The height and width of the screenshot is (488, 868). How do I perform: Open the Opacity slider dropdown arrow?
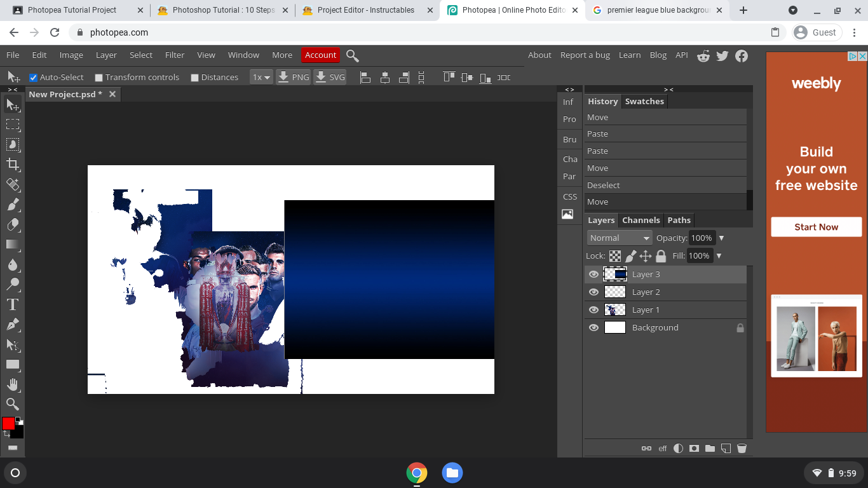(x=721, y=238)
